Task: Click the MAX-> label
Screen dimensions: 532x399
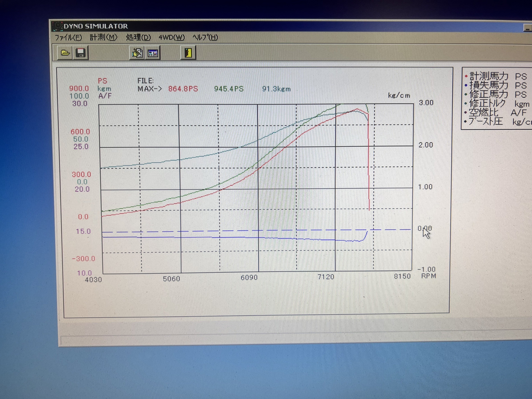Action: 150,89
